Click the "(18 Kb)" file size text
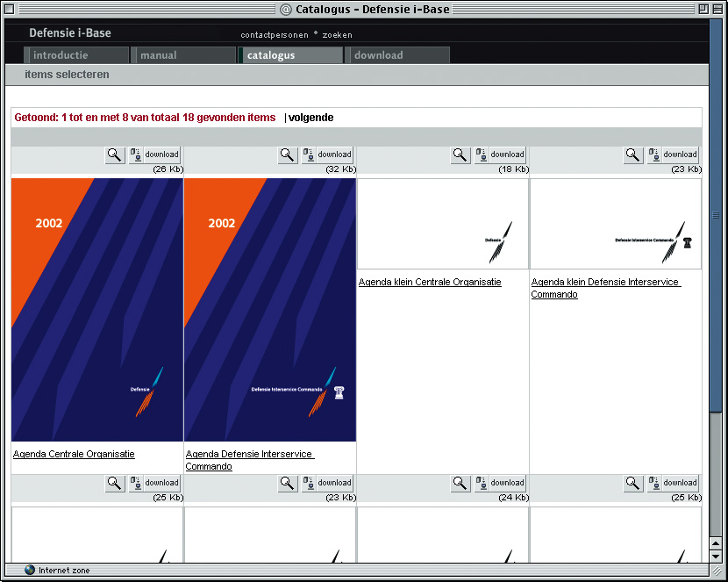728x582 pixels. [513, 169]
